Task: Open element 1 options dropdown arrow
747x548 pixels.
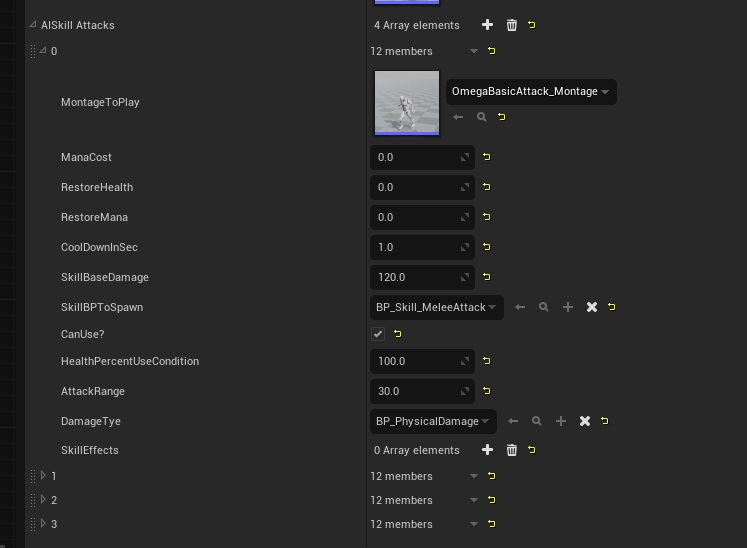Action: pyautogui.click(x=474, y=476)
